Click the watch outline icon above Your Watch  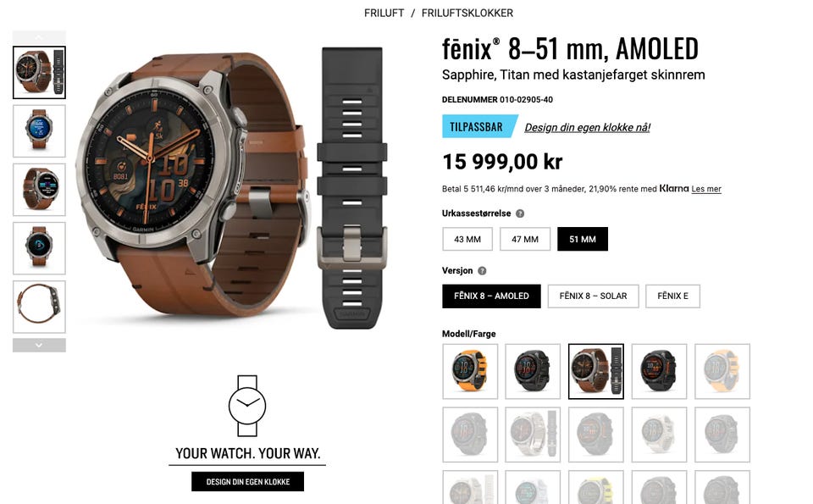click(x=247, y=406)
